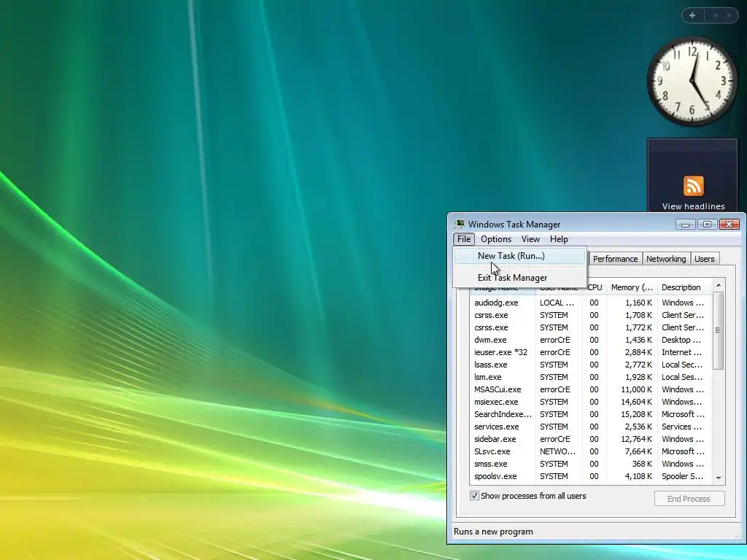
Task: Select the lsass.exe process
Action: click(x=591, y=365)
